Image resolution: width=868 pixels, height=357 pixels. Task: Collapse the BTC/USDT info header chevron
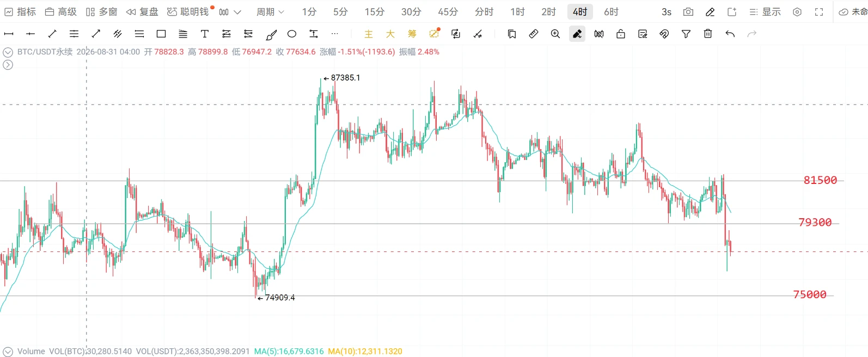pos(8,52)
